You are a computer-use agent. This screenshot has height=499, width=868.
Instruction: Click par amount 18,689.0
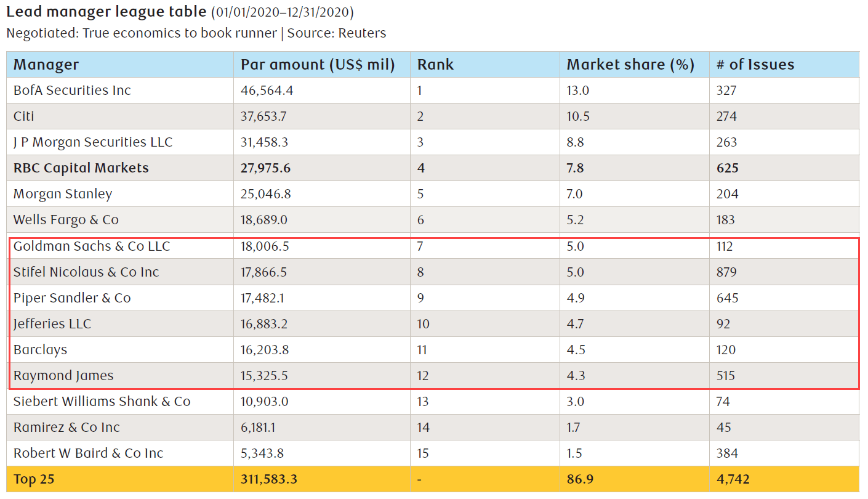coord(265,220)
